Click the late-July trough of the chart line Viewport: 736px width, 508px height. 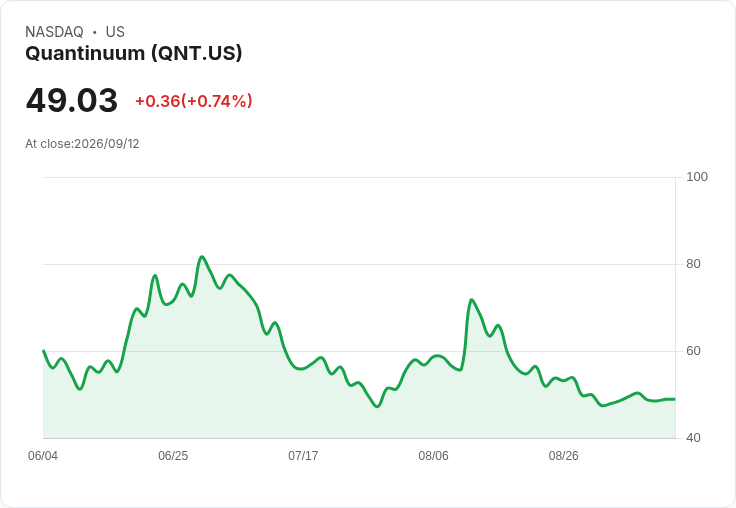tap(377, 407)
